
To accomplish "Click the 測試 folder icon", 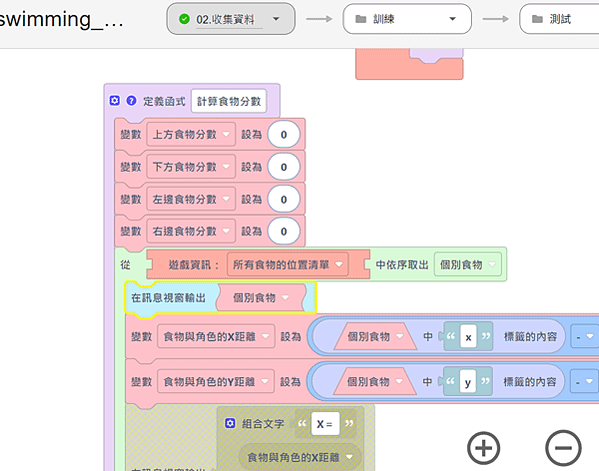I will point(537,19).
